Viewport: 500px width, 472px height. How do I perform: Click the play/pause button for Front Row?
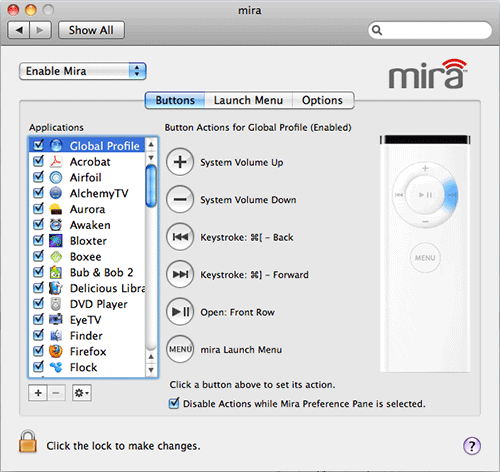(x=180, y=312)
